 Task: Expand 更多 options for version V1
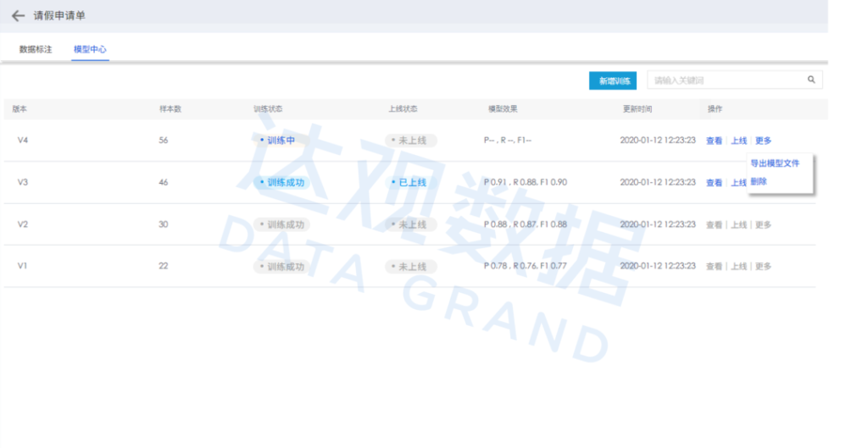click(x=763, y=267)
